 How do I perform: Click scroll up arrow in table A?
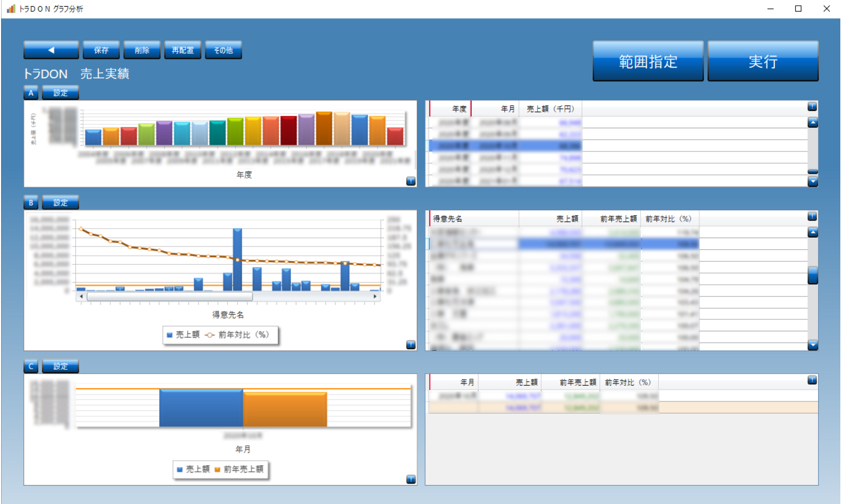pos(813,122)
